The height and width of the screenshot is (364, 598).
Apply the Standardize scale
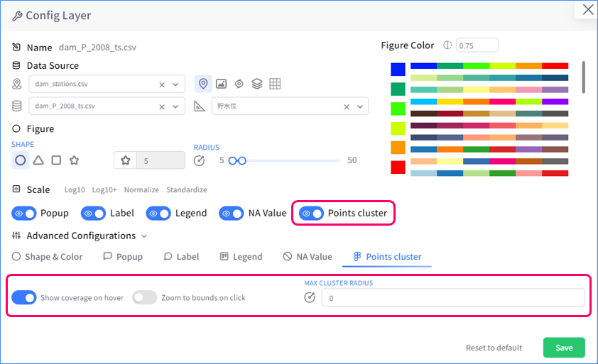[187, 189]
